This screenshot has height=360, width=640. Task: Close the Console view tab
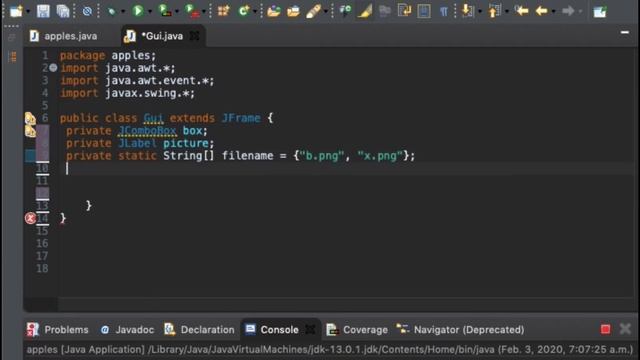pos(311,329)
